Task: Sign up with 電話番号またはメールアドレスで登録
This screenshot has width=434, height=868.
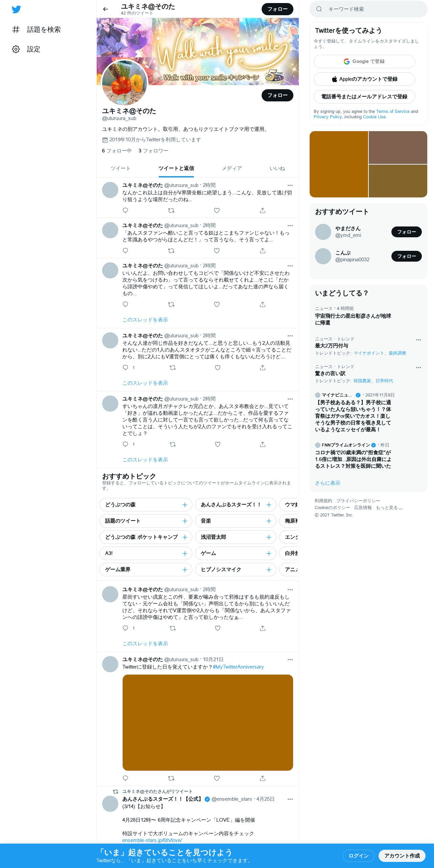Action: pos(364,97)
